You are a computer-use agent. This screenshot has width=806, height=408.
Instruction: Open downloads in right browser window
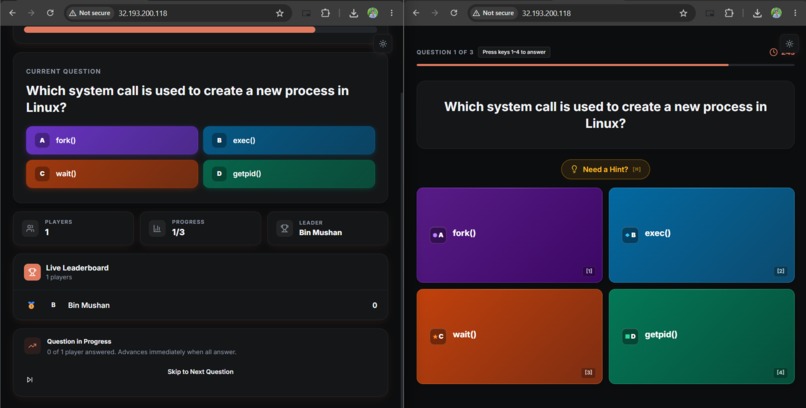click(x=757, y=13)
